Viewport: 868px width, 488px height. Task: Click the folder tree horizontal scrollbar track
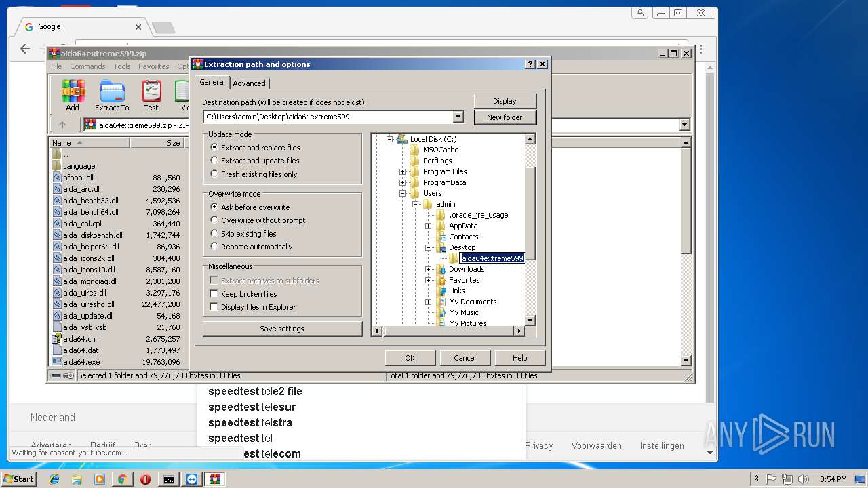point(449,331)
